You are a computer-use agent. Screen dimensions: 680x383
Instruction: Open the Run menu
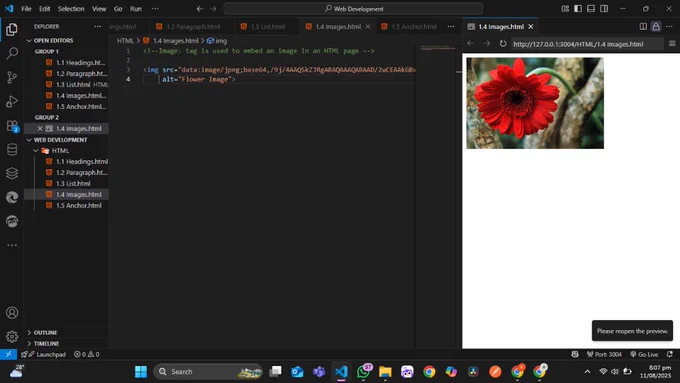[136, 9]
